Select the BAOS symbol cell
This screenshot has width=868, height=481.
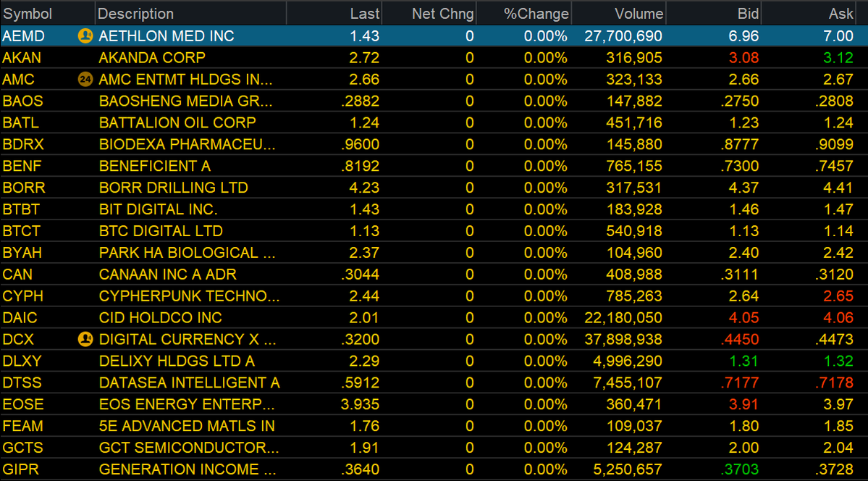coord(22,101)
